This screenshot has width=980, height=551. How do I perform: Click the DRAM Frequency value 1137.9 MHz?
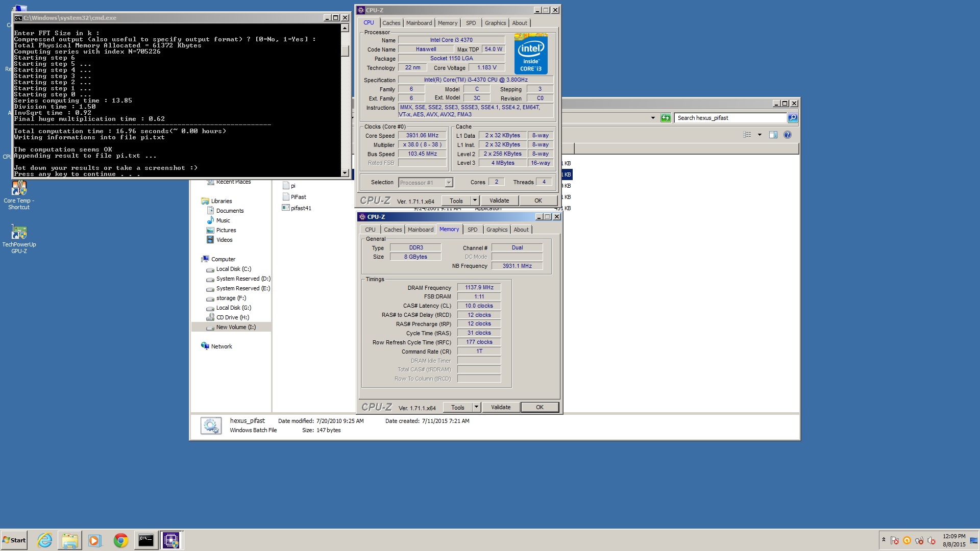479,287
